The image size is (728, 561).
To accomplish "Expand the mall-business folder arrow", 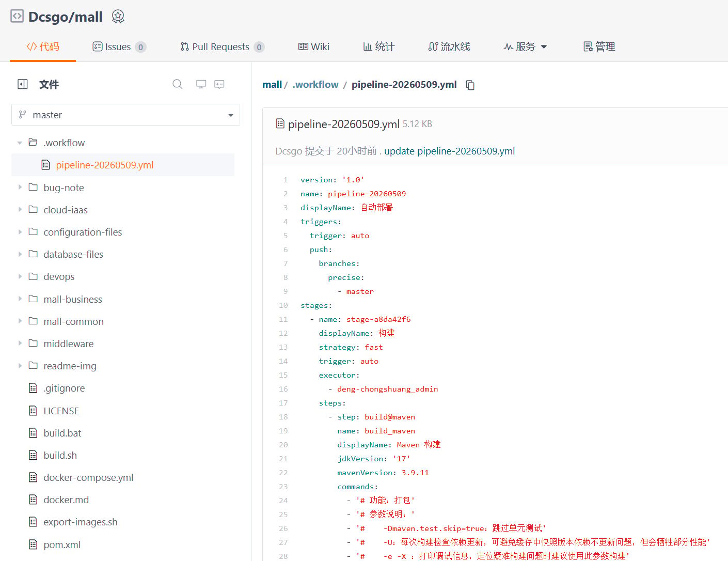I will [x=20, y=299].
